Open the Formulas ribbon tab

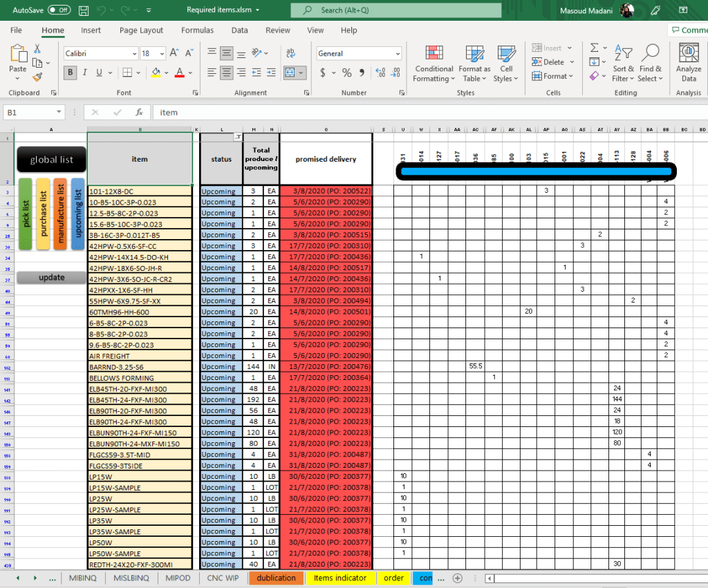(x=197, y=30)
